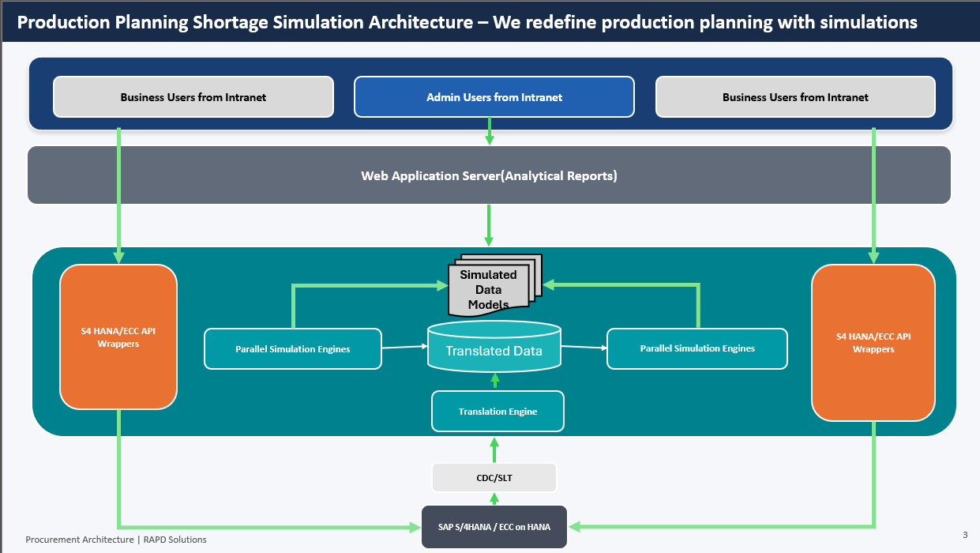The height and width of the screenshot is (553, 980).
Task: Select the CDC/SLT component
Action: click(x=494, y=477)
